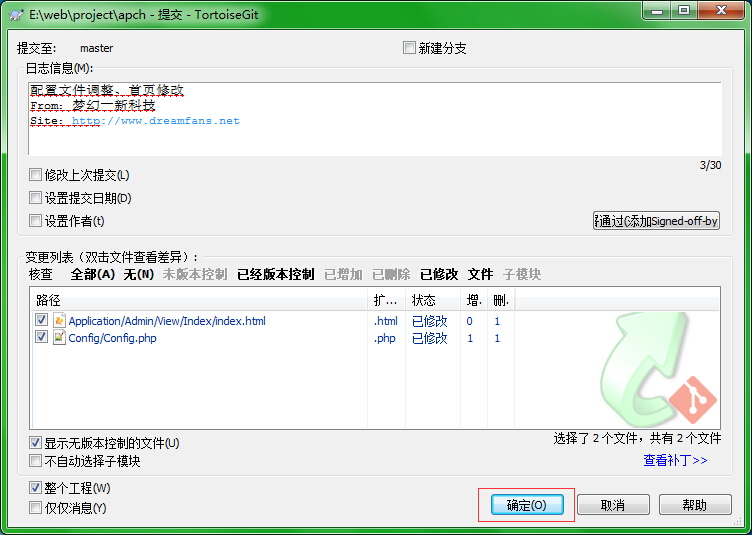Tick 设置作者(t) checkbox
The image size is (752, 535).
tap(35, 221)
